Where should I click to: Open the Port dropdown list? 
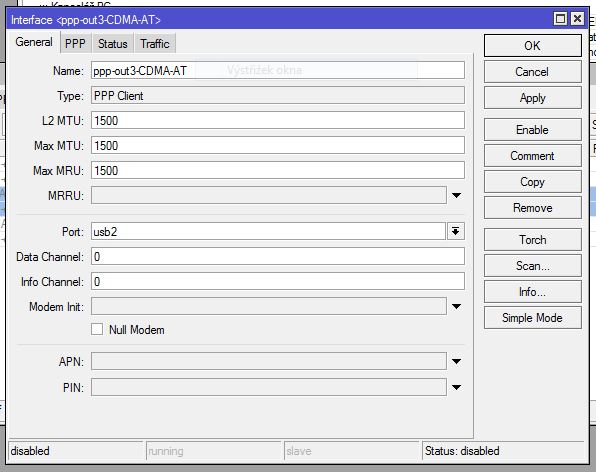click(455, 231)
